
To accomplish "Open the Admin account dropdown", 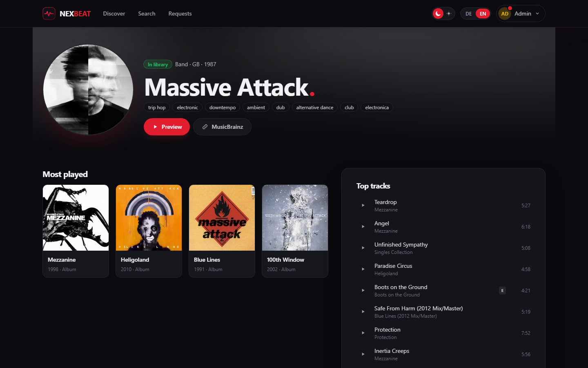I will click(x=521, y=13).
